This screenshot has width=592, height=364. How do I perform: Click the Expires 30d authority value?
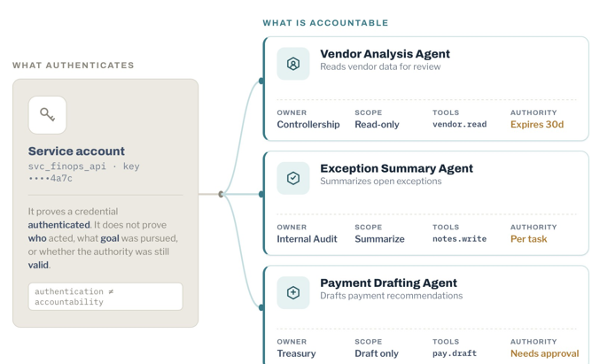point(537,125)
